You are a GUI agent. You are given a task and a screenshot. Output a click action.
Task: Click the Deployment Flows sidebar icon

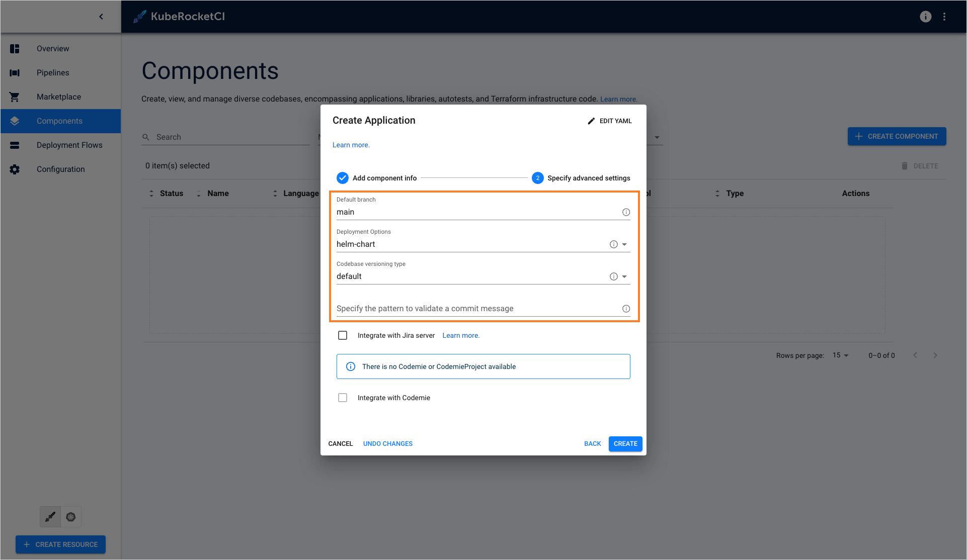pos(15,145)
